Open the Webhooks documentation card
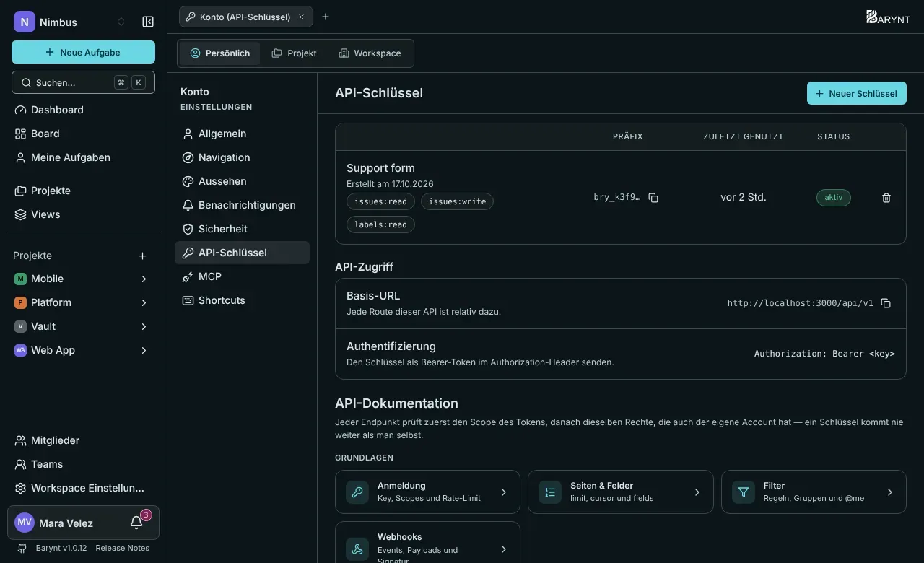The image size is (924, 563). click(427, 542)
